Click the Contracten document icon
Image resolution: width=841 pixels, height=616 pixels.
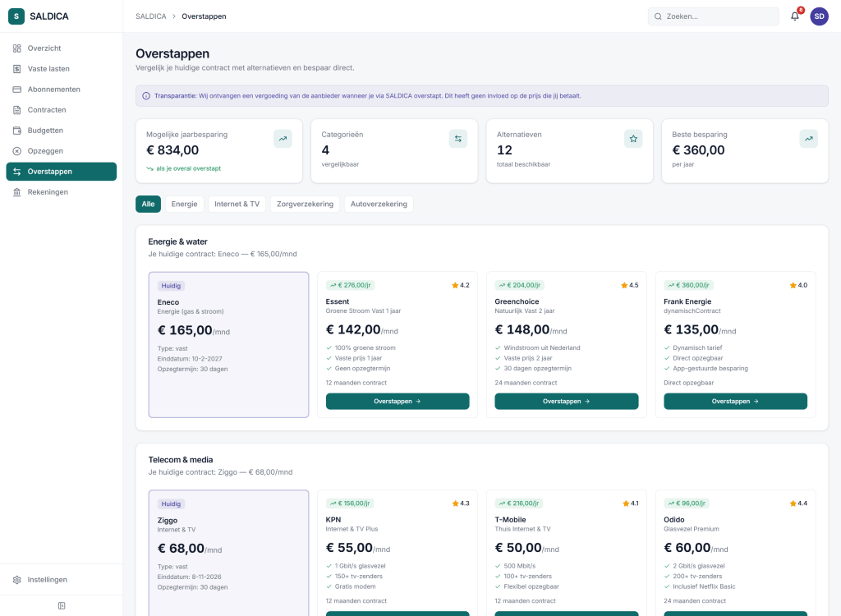tap(16, 110)
